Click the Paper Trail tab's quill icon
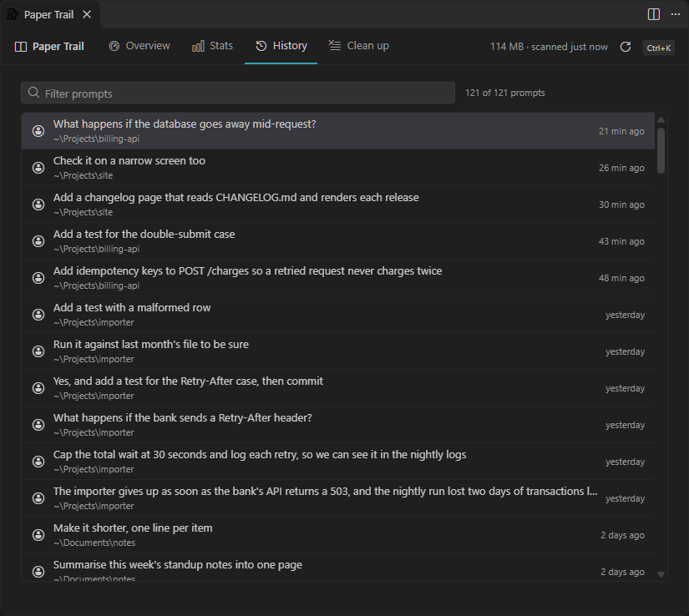The width and height of the screenshot is (689, 616). [x=13, y=14]
